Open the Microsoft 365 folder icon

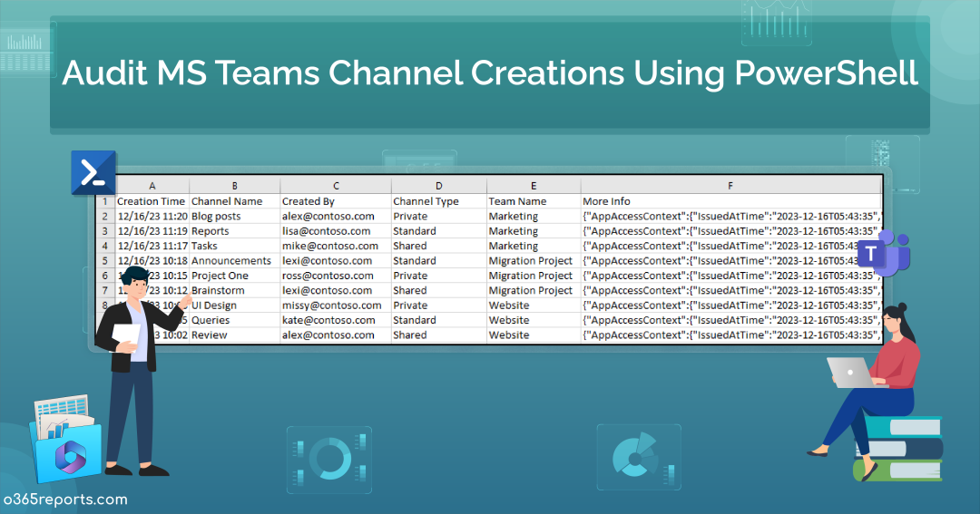point(65,439)
